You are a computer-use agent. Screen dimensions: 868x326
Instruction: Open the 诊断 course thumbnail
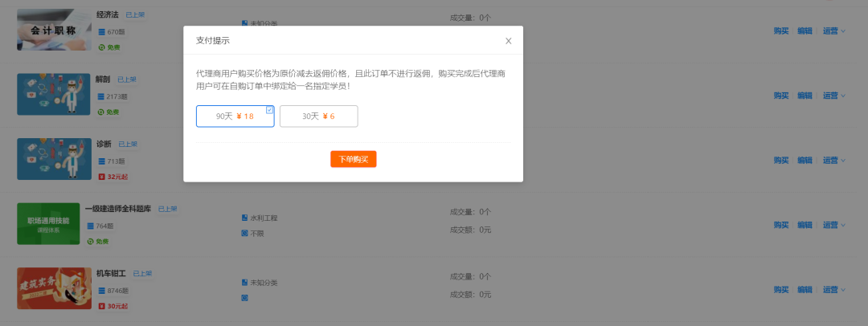click(55, 159)
